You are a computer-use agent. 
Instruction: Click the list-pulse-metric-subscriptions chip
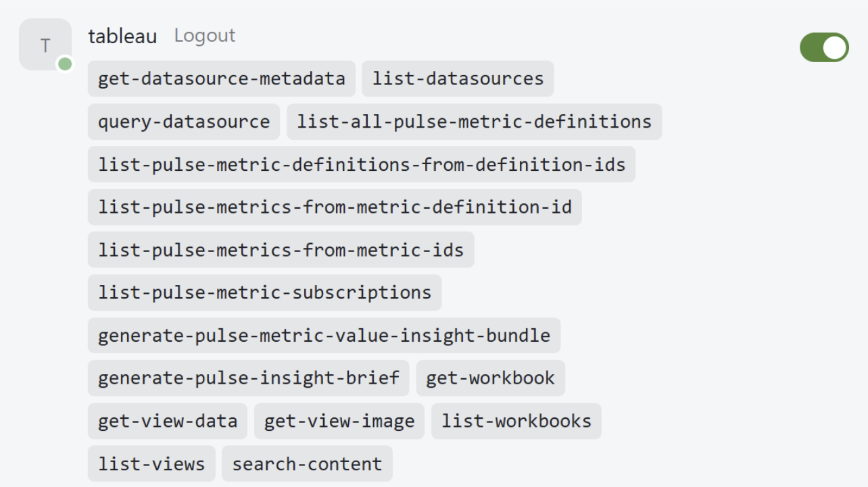click(x=264, y=292)
